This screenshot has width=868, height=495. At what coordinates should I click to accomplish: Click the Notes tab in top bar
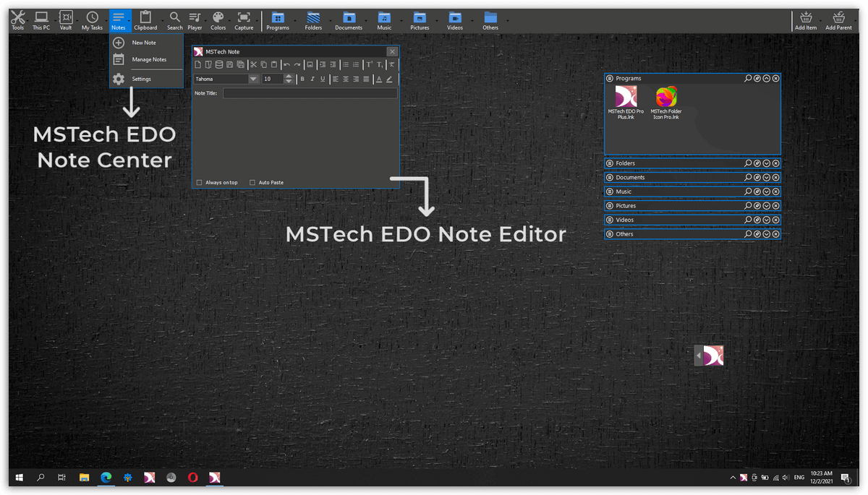pos(119,20)
